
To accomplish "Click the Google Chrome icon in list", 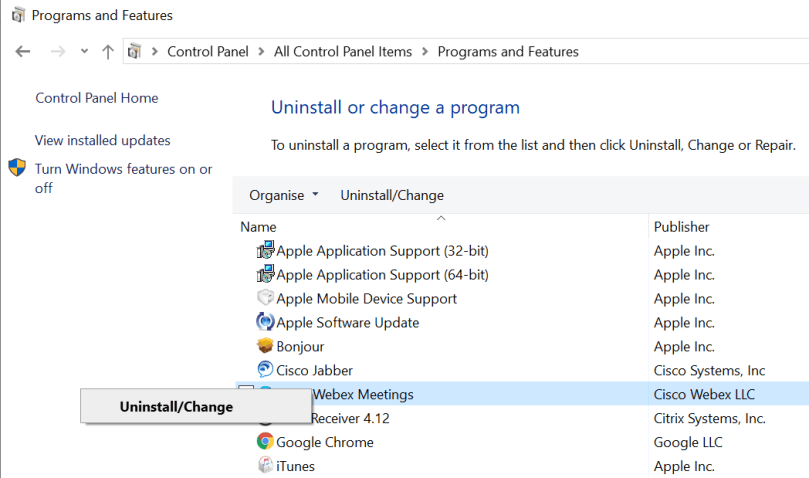I will click(x=266, y=442).
